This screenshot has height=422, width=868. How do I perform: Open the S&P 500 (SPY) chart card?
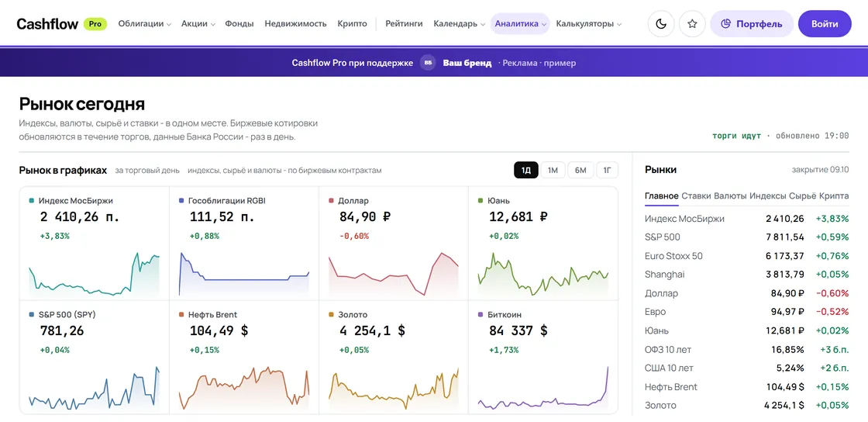[x=94, y=358]
